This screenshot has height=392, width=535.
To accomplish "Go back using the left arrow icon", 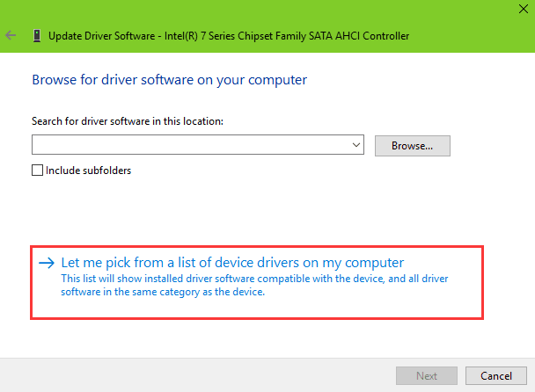I will 11,35.
